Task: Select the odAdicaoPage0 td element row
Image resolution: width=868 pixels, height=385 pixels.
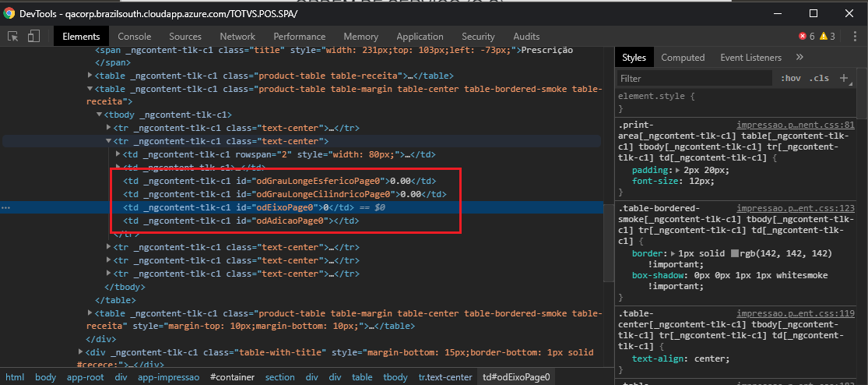Action: 240,221
